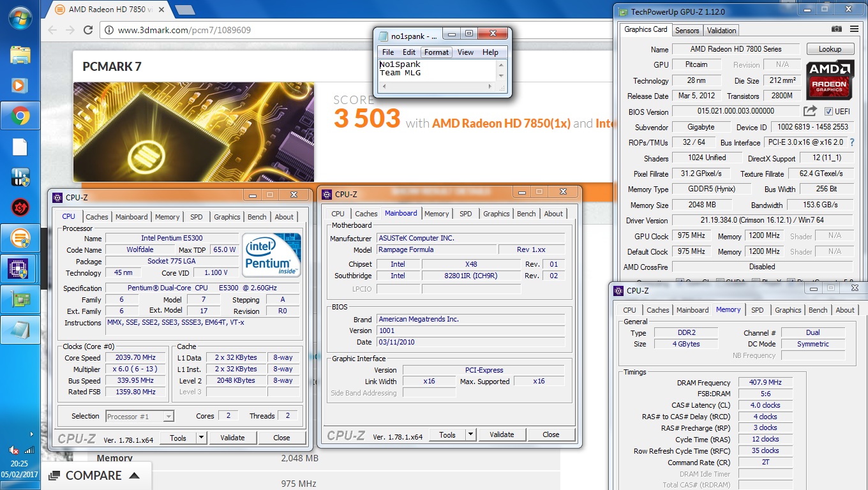Open the network signal tray icon
This screenshot has width=868, height=490.
pyautogui.click(x=29, y=450)
